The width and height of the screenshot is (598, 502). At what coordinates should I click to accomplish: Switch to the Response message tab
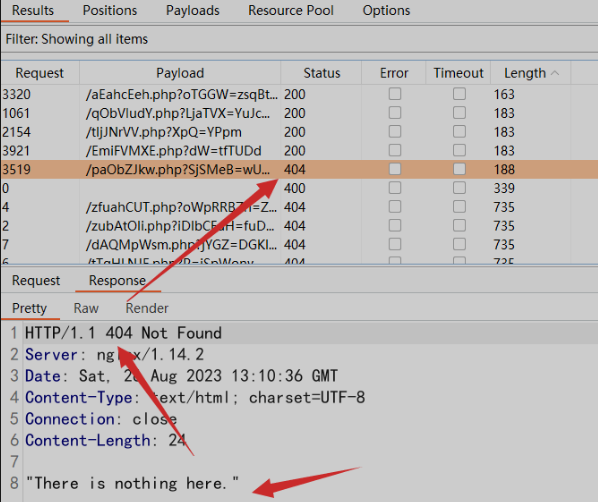click(x=117, y=280)
